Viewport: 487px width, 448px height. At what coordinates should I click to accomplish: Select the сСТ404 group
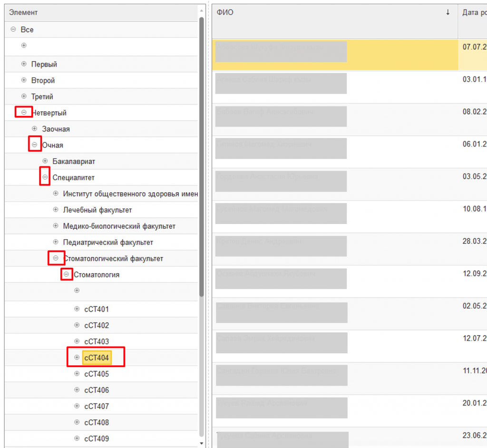point(97,358)
